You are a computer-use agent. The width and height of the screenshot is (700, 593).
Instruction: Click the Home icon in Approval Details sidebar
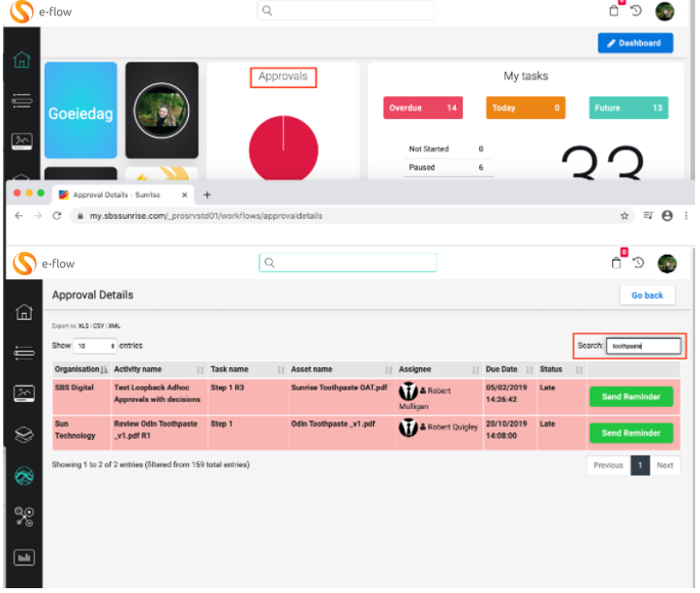pyautogui.click(x=24, y=312)
